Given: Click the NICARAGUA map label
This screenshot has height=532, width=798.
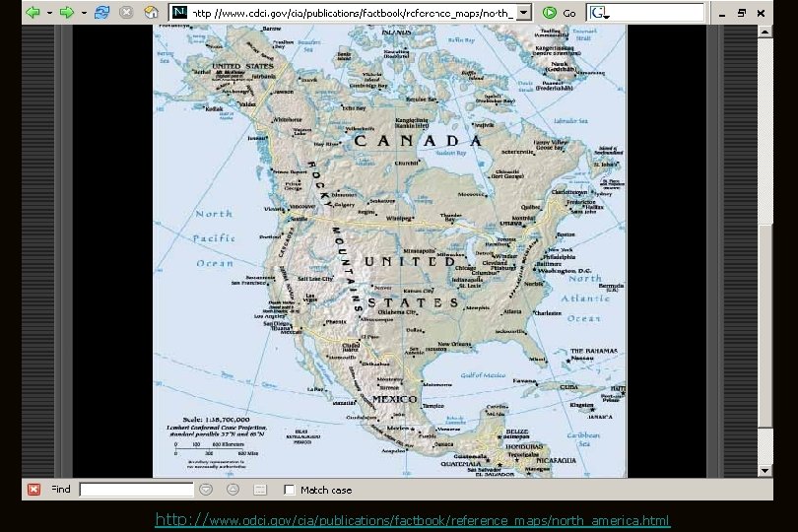Looking at the screenshot, I should pos(557,460).
